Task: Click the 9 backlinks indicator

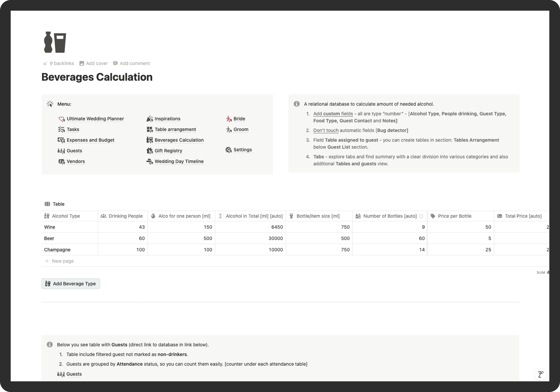Action: coord(58,63)
